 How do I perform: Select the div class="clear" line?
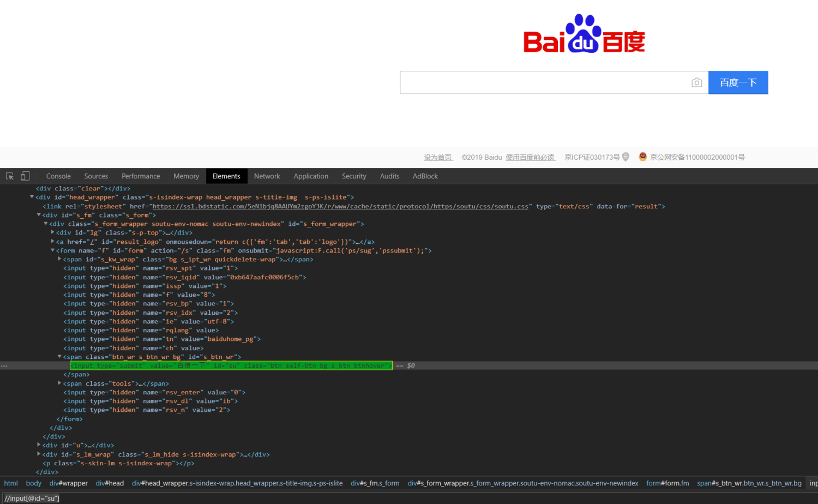[83, 188]
